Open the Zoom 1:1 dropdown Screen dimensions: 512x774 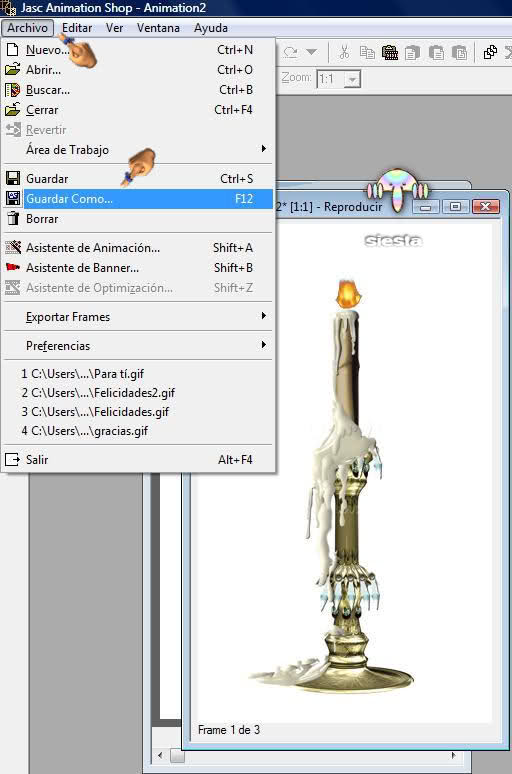click(x=352, y=79)
